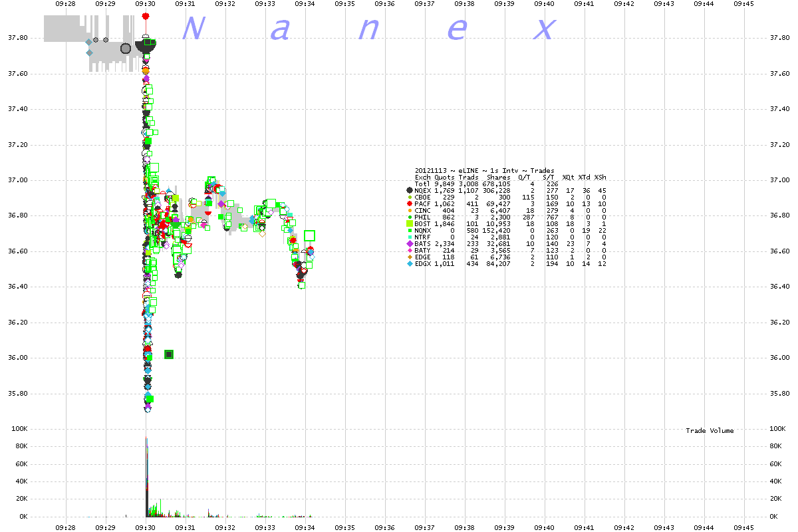Click the 'Q/T' column header
Screen dimensions: 798x532
(x=525, y=178)
